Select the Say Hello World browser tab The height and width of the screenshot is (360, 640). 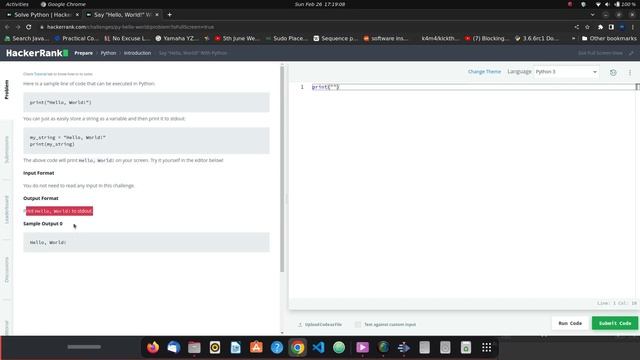pos(122,15)
